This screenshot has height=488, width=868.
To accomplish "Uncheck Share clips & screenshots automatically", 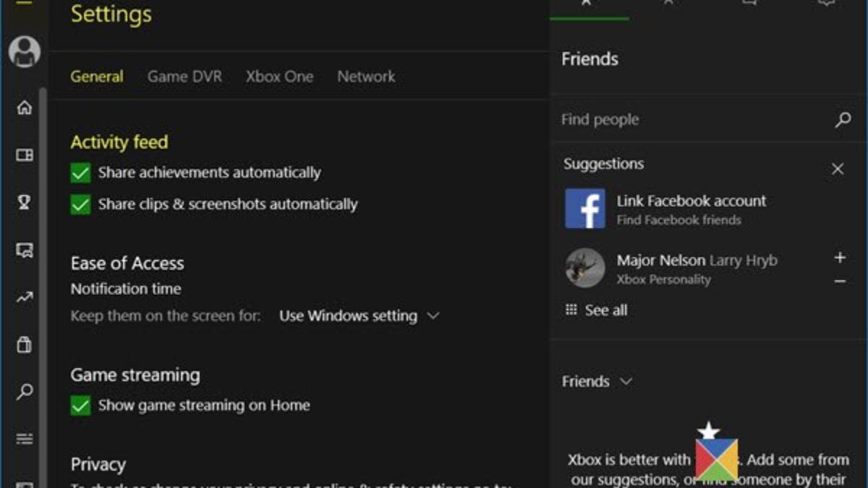I will (80, 205).
